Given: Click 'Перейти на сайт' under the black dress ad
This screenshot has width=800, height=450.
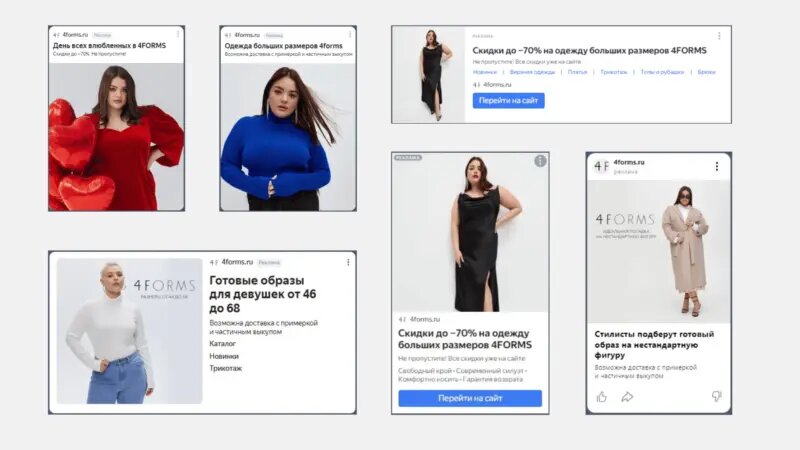Looking at the screenshot, I should [470, 398].
